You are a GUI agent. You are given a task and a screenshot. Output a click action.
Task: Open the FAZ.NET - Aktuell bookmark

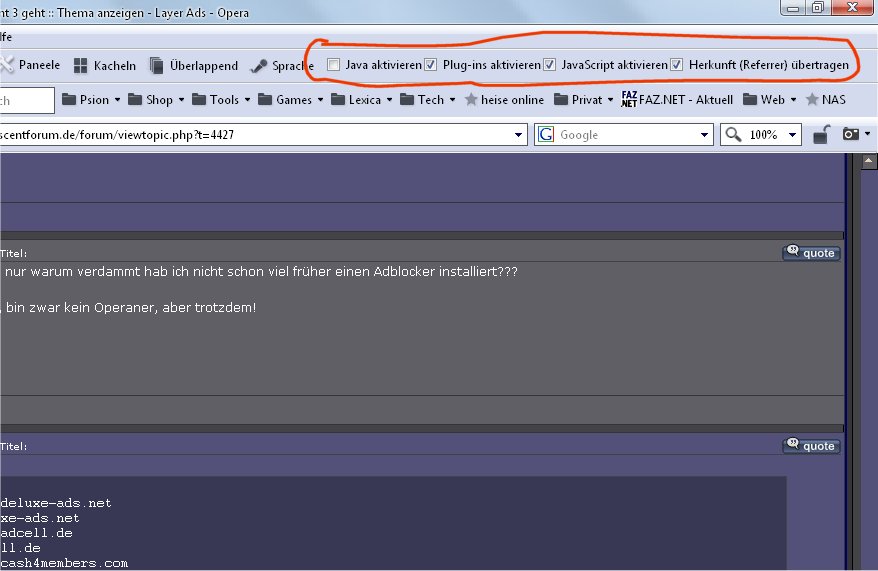pos(677,100)
